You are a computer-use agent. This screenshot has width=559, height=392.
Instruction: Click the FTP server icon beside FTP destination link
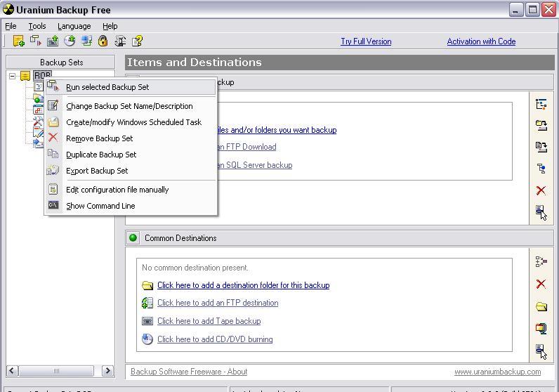[x=147, y=303]
